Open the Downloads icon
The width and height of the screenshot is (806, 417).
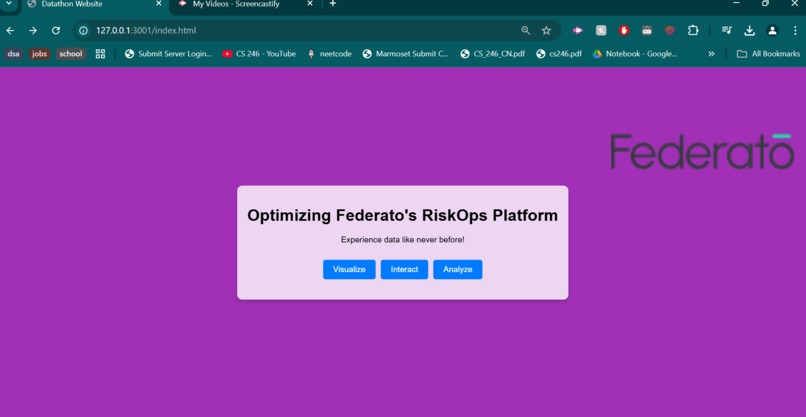coord(750,30)
